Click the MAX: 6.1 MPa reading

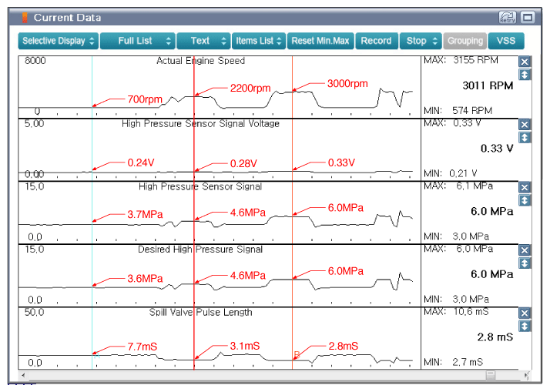458,186
